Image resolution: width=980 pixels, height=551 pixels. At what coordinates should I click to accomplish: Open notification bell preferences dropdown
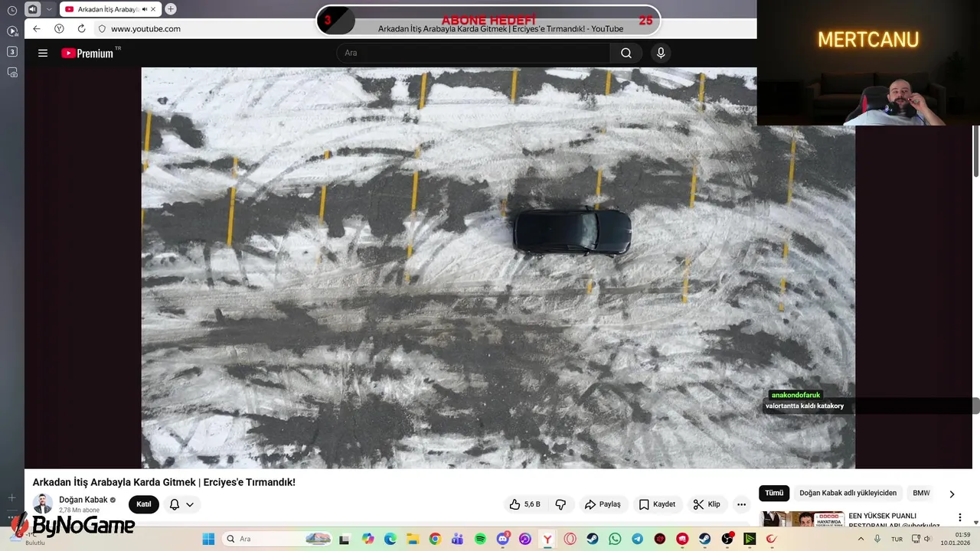coord(181,504)
